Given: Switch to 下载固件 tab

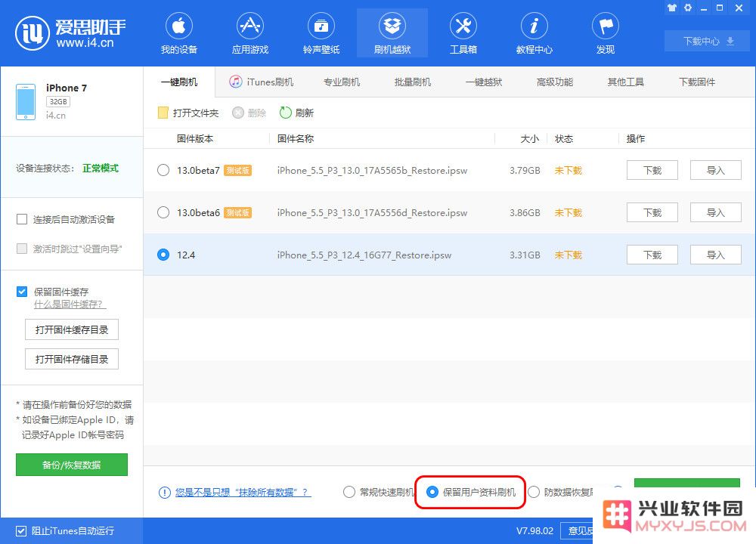Looking at the screenshot, I should [697, 82].
